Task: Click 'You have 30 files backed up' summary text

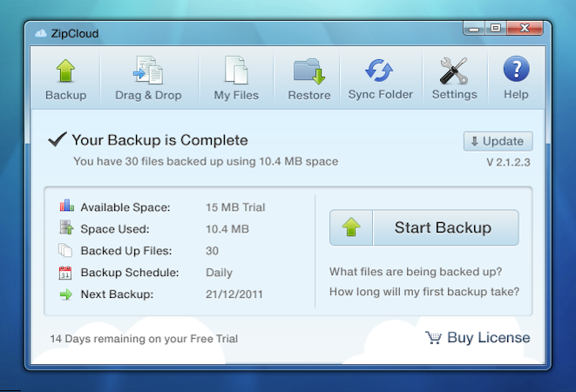Action: (x=206, y=161)
